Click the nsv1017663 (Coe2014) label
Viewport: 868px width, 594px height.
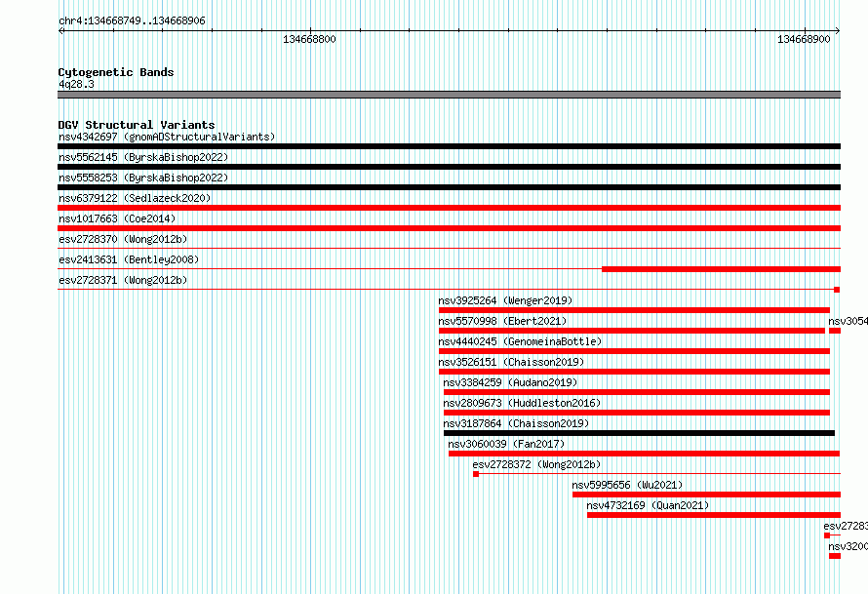click(117, 218)
